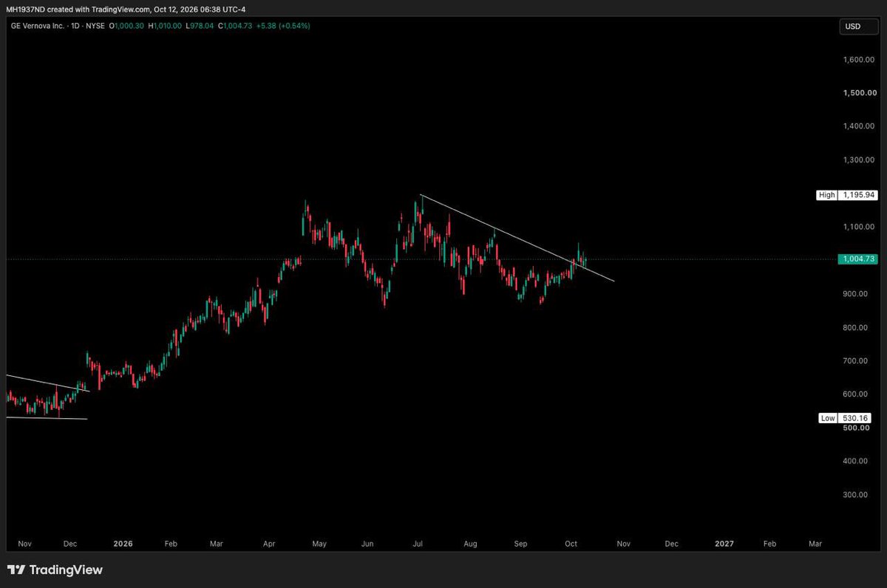Click the +5.38 (+0.54%) change value
The height and width of the screenshot is (588, 887).
click(x=282, y=26)
